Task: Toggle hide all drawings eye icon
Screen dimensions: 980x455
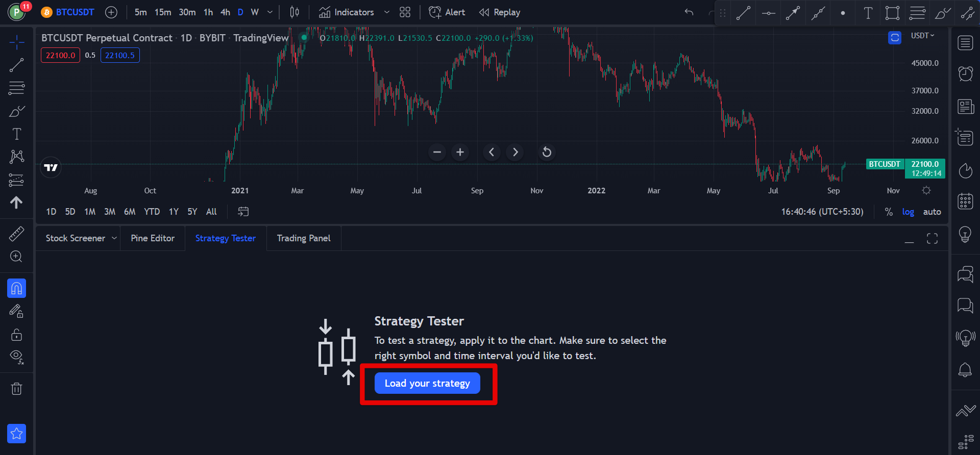Action: click(16, 357)
